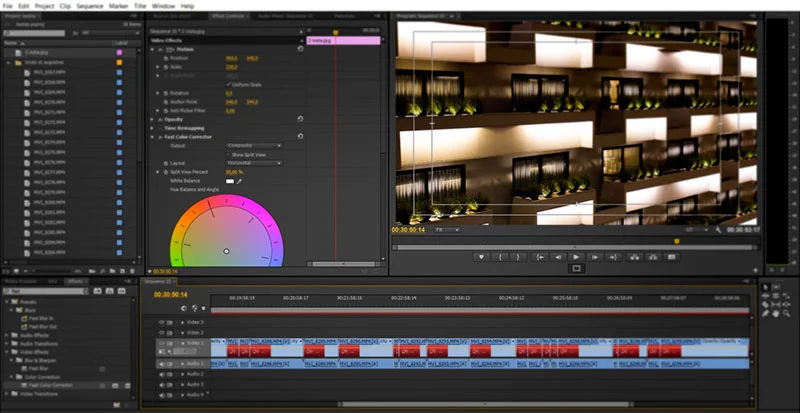Open the Program monitor Fit zoom dropdown
The width and height of the screenshot is (800, 413).
point(446,230)
